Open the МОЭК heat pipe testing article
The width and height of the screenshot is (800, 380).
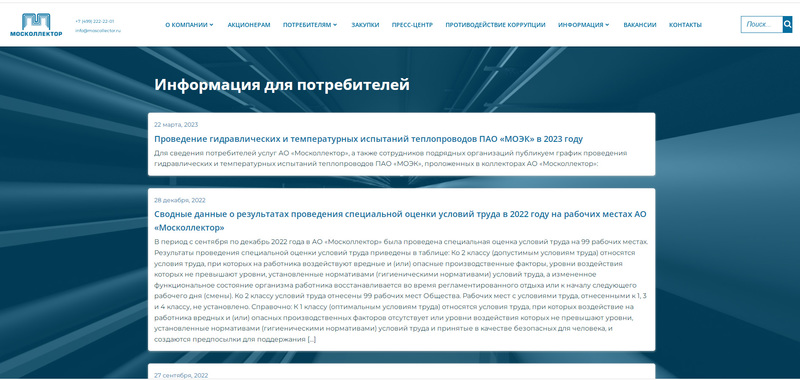coord(368,139)
